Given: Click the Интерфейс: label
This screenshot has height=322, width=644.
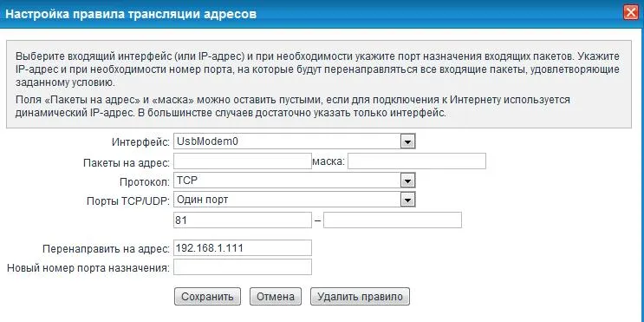Looking at the screenshot, I should [x=140, y=142].
